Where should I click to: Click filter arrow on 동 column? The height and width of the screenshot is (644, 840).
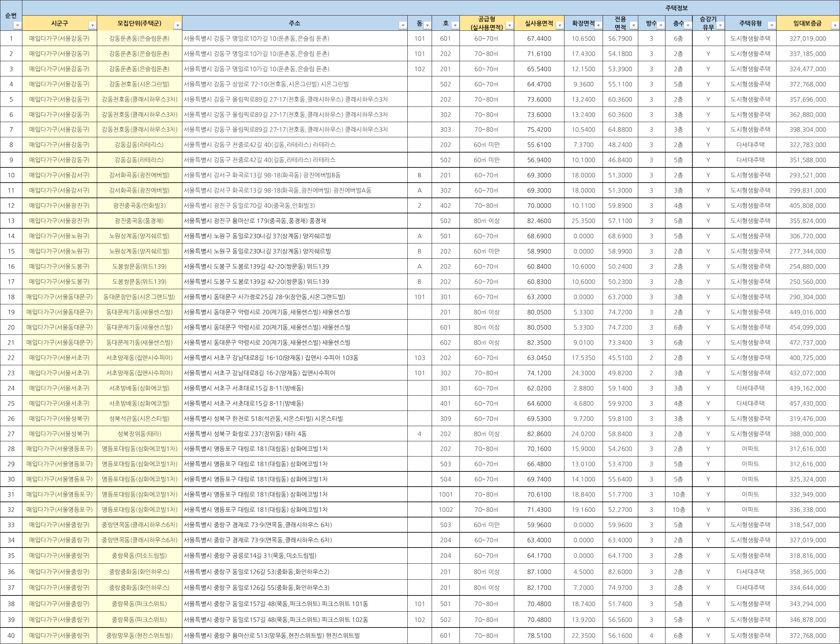(x=427, y=26)
